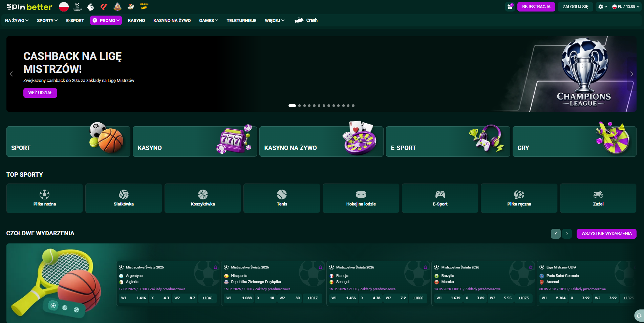
Task: Click the WEŹ UDZIAŁ banner button
Action: pos(40,93)
